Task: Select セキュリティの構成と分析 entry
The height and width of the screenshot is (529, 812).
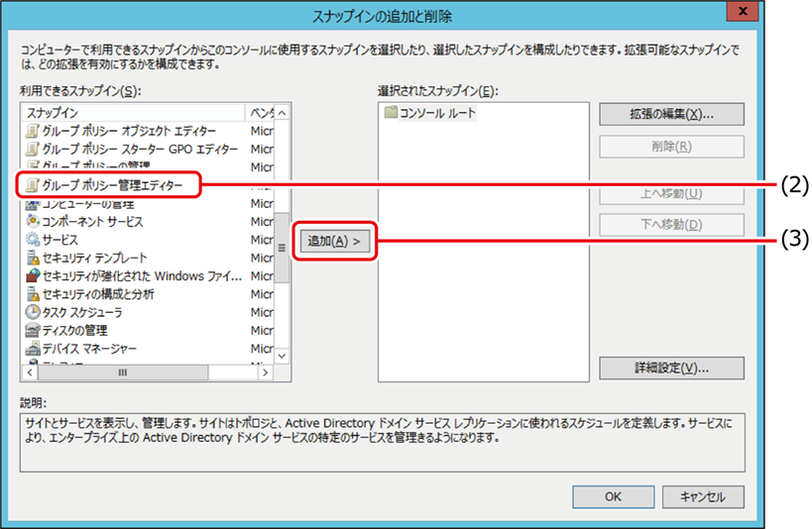Action: (98, 294)
